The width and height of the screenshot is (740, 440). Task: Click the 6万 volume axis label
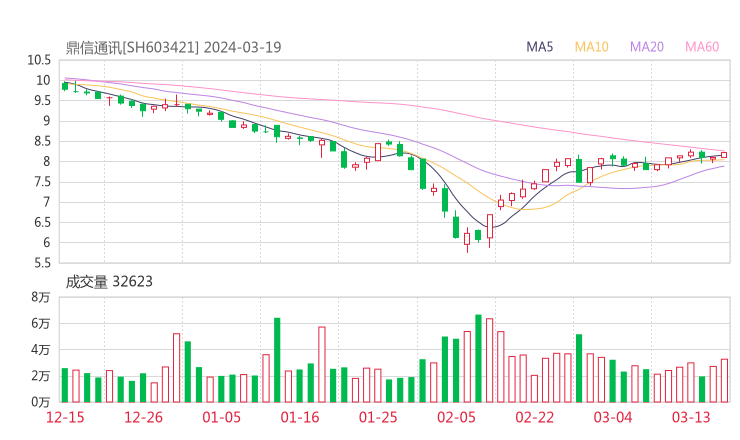[x=41, y=324]
